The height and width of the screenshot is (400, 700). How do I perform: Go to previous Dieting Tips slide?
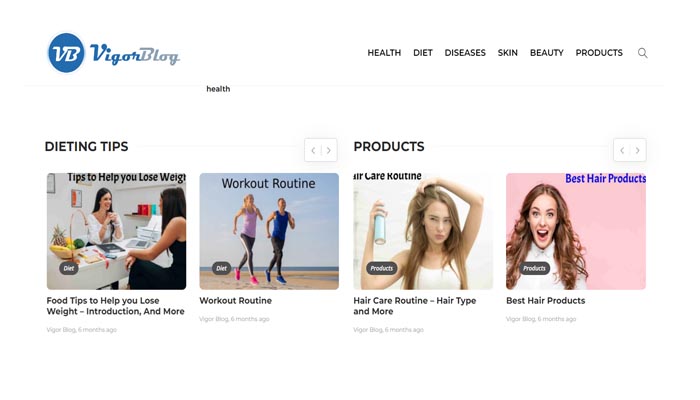pos(313,150)
